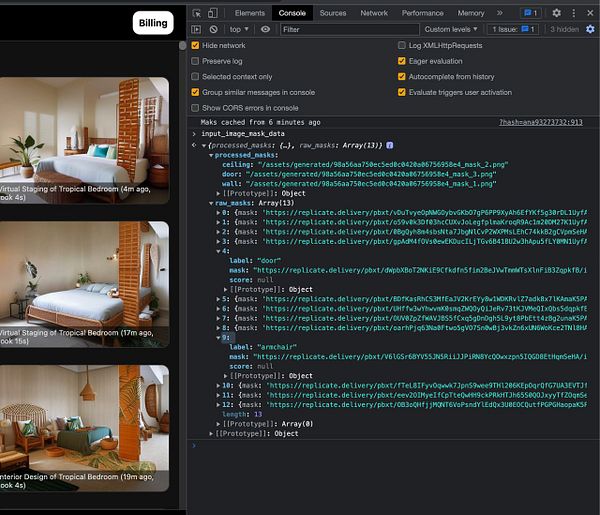The image size is (600, 515).
Task: Open DevTools settings gear
Action: [x=556, y=13]
